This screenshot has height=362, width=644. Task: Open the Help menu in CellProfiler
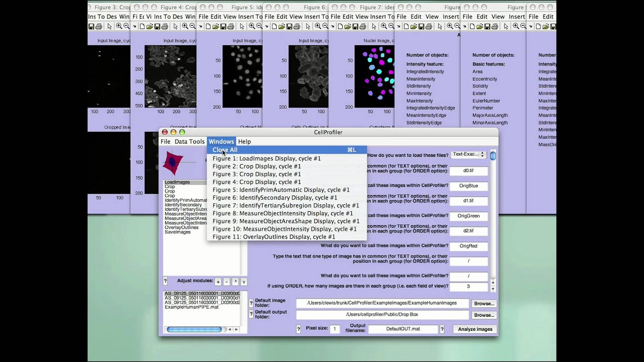(x=245, y=142)
